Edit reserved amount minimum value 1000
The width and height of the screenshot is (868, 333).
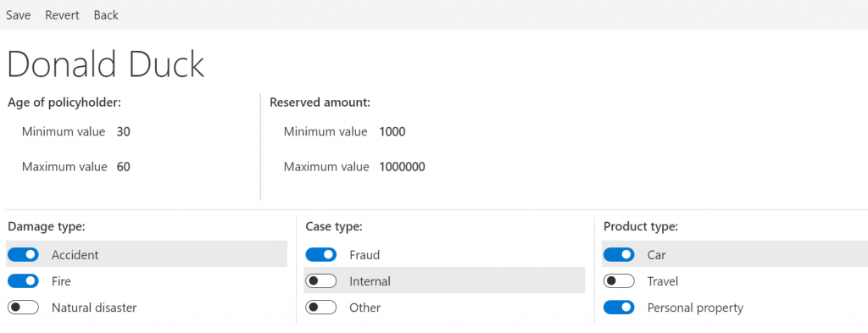click(x=392, y=131)
